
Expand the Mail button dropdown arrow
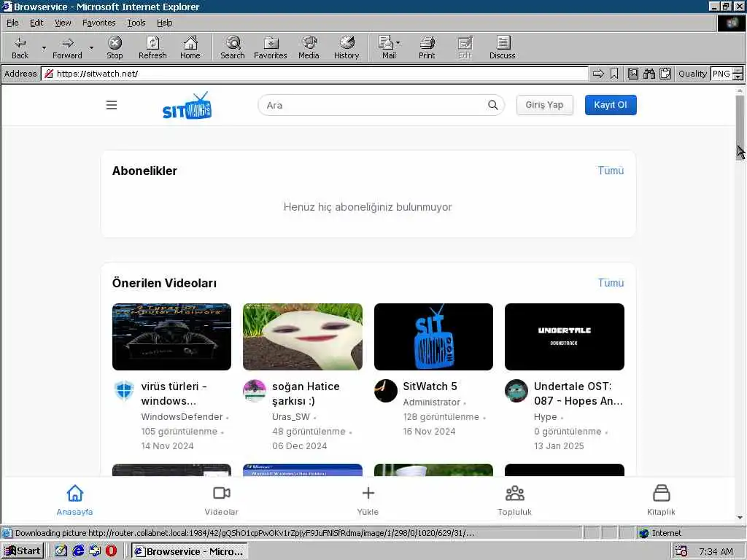tap(398, 43)
